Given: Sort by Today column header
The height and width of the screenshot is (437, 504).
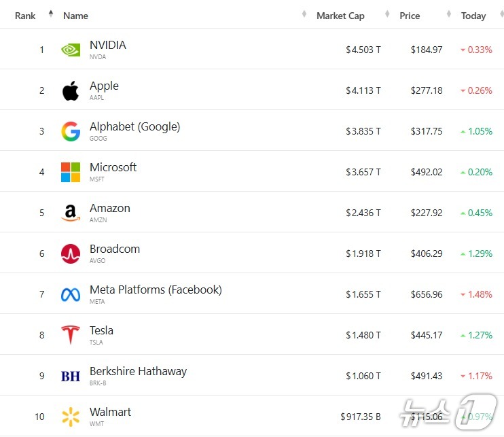Looking at the screenshot, I should pos(473,16).
